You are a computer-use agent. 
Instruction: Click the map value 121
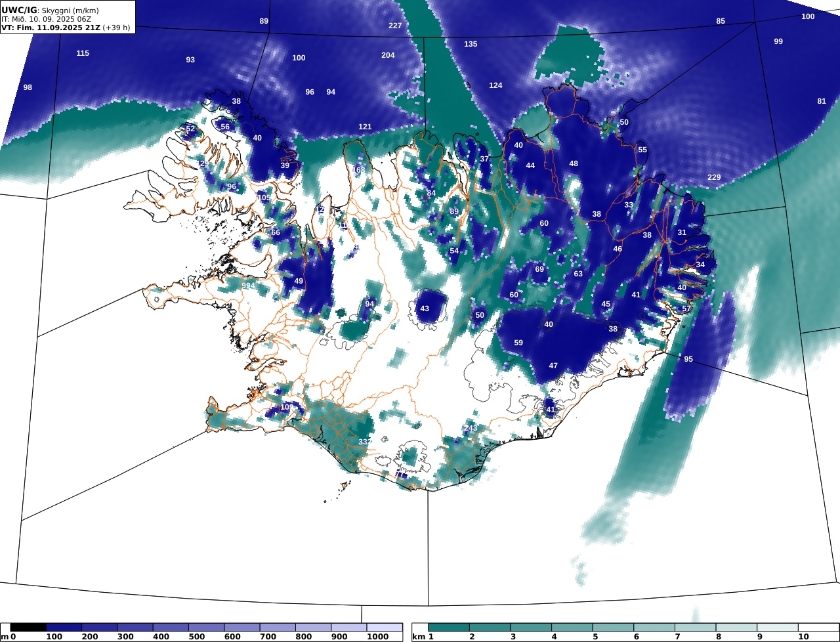click(x=365, y=127)
